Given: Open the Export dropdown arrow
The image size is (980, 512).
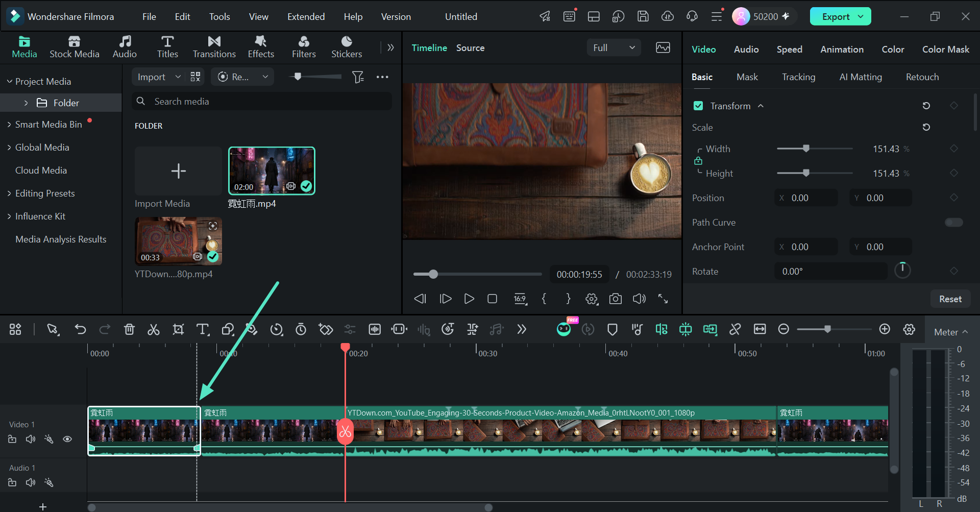Looking at the screenshot, I should (x=861, y=16).
